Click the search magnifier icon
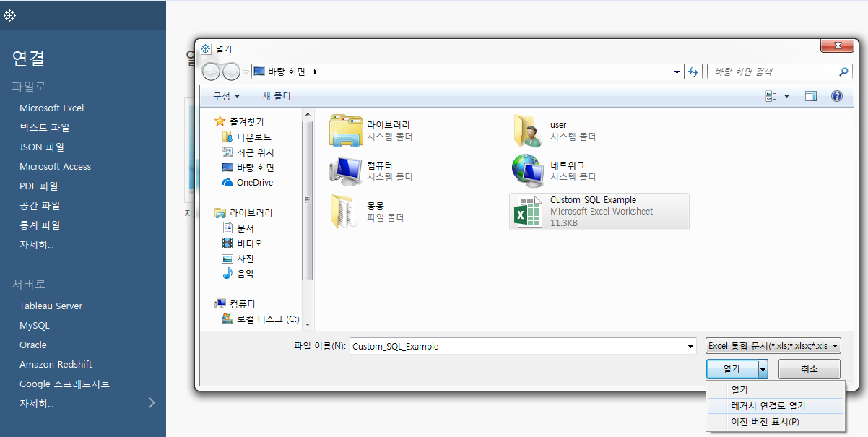The height and width of the screenshot is (437, 868). [843, 72]
